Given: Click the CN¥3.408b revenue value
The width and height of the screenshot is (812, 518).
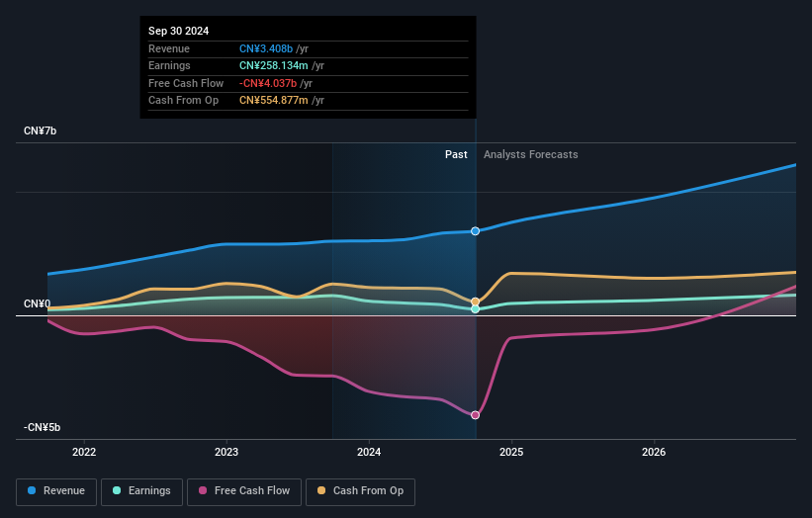Looking at the screenshot, I should click(x=266, y=48).
